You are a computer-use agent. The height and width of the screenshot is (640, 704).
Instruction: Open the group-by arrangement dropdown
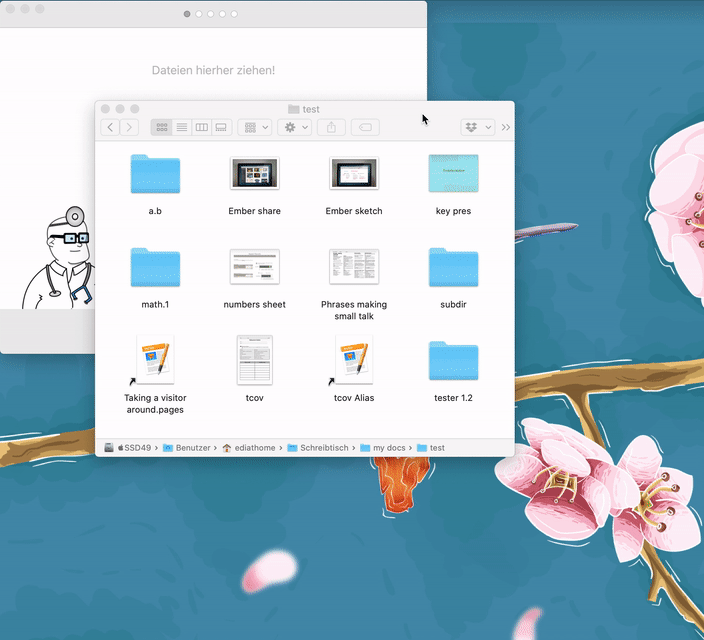pos(255,127)
